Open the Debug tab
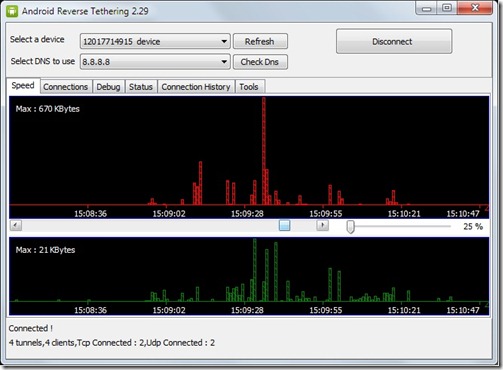The width and height of the screenshot is (503, 370). [108, 87]
